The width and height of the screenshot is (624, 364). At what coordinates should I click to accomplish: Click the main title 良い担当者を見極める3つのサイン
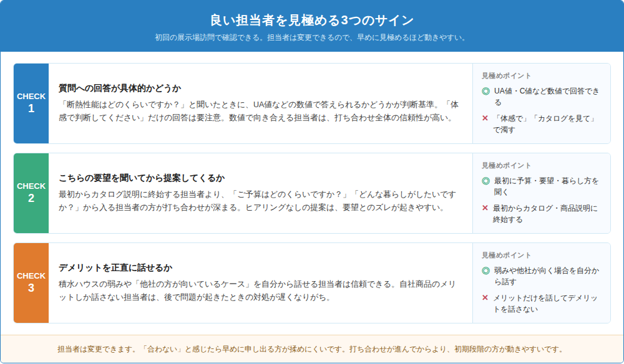(x=312, y=20)
